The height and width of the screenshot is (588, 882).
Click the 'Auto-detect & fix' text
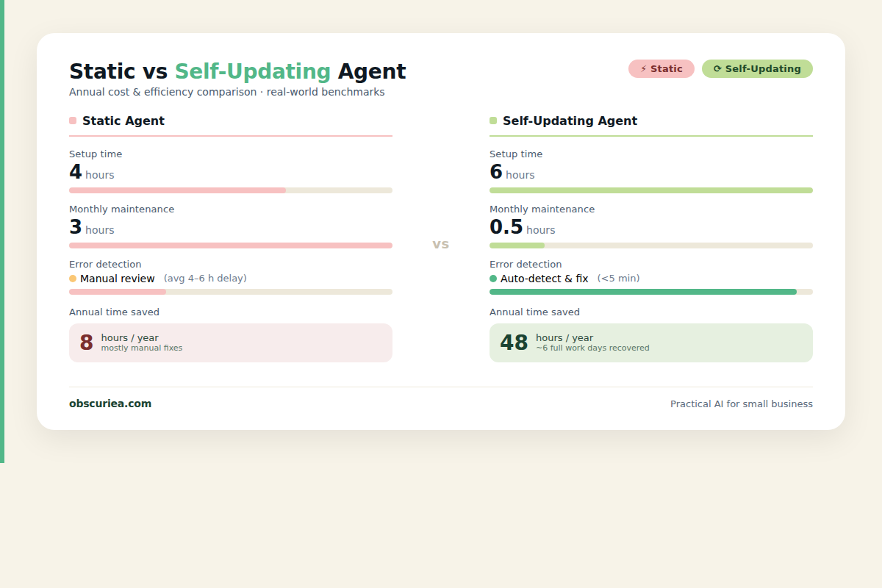545,279
